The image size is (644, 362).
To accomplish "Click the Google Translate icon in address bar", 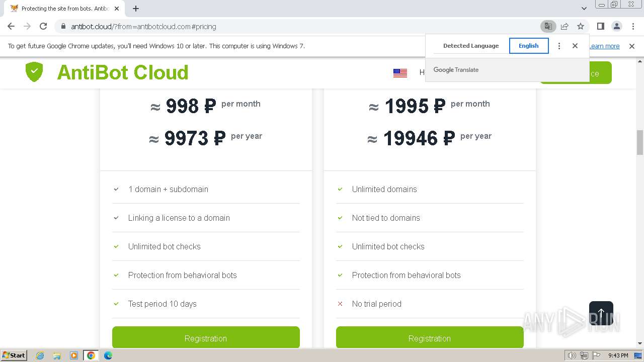I will coord(548,27).
